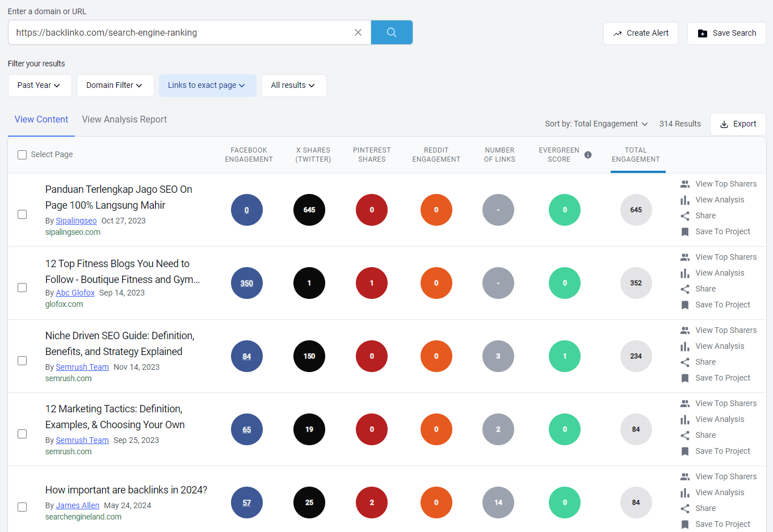Check the box for Panduan Terlengkap article

22,214
